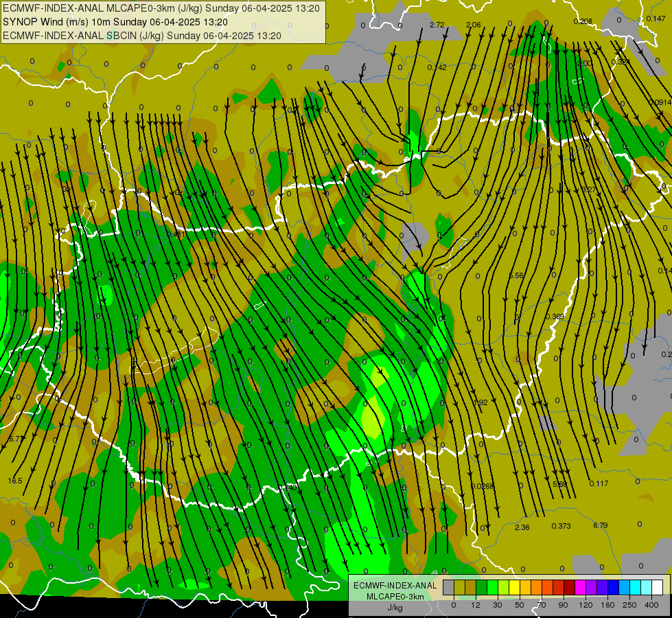Viewport: 672px width, 618px height.
Task: Click the pure yellow legend swatch
Action: click(515, 587)
